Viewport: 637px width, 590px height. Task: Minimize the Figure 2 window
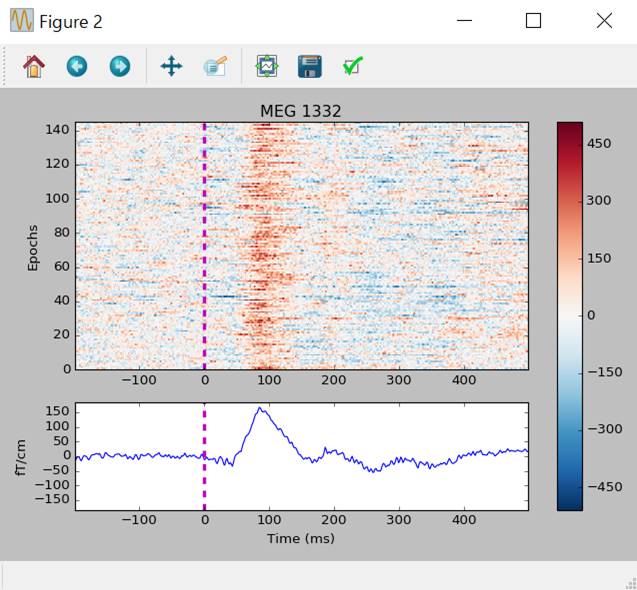point(464,21)
